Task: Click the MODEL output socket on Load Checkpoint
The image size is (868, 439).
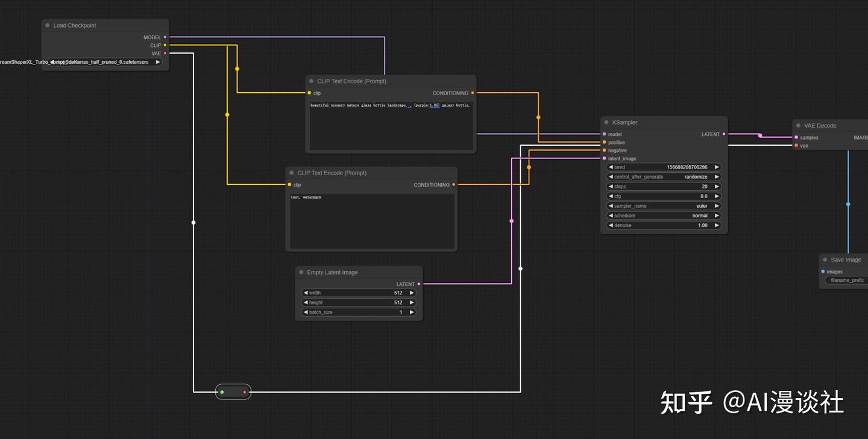Action: click(x=165, y=37)
